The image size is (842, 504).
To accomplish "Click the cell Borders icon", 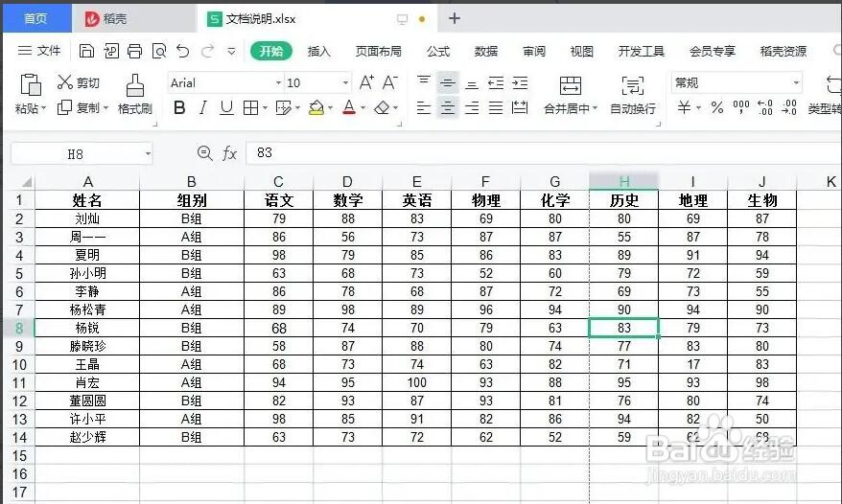I will click(250, 108).
